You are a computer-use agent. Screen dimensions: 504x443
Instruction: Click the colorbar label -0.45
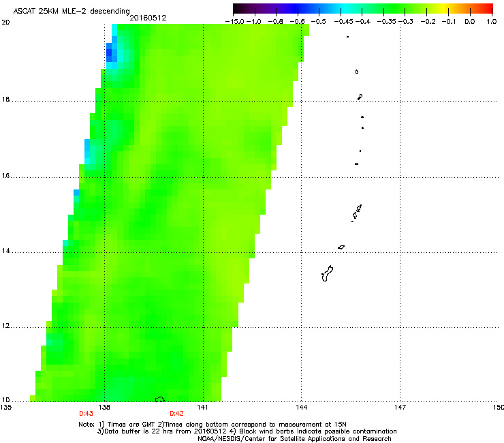344,22
